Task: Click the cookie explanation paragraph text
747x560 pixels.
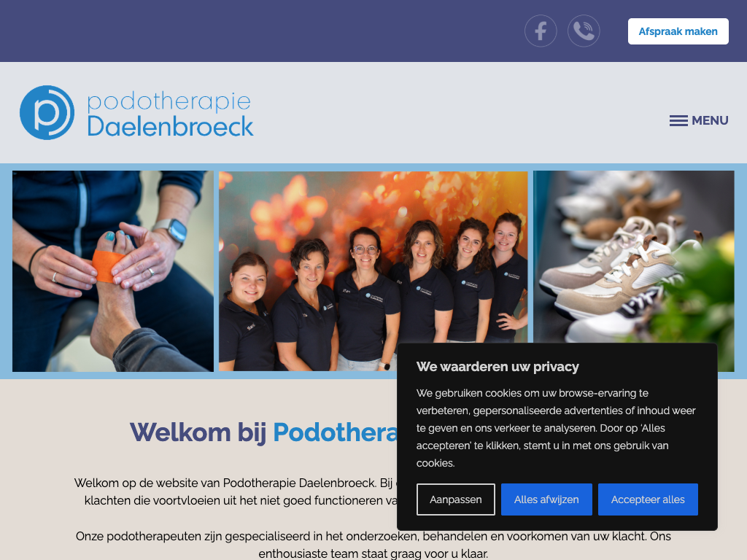Action: [556, 428]
